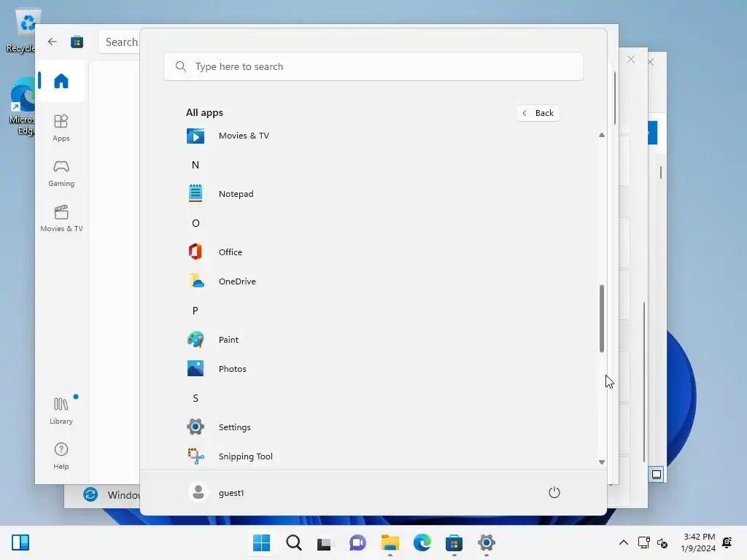Open File Explorer from the taskbar

(x=390, y=542)
